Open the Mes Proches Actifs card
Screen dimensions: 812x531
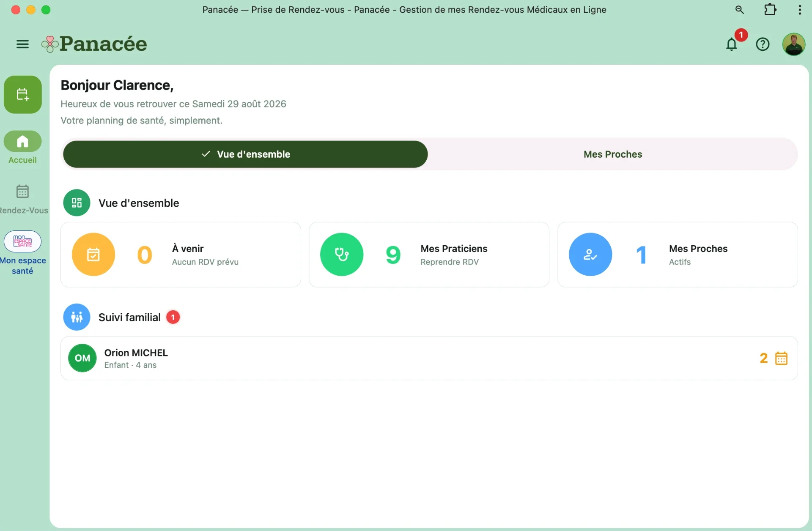pyautogui.click(x=678, y=255)
